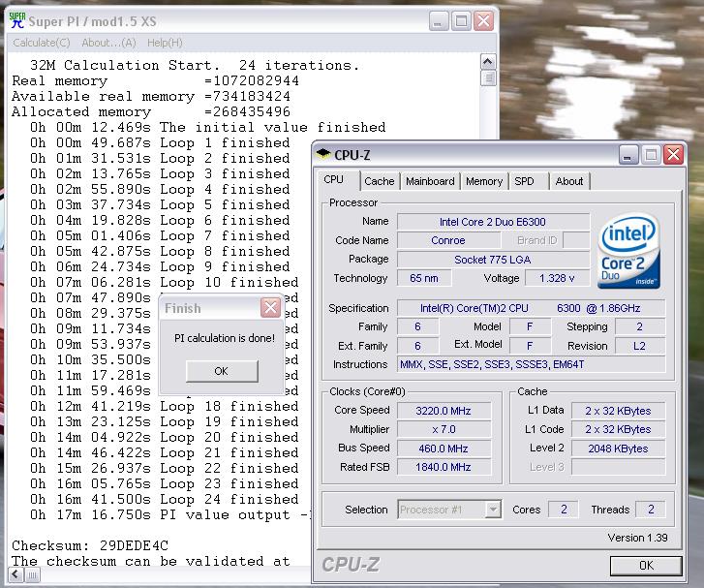Viewport: 704px width, 588px height.
Task: Click the Loop 10 finished line
Action: click(x=165, y=282)
